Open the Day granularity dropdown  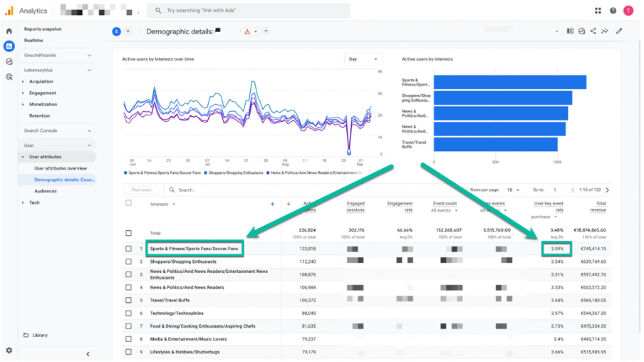click(x=363, y=58)
